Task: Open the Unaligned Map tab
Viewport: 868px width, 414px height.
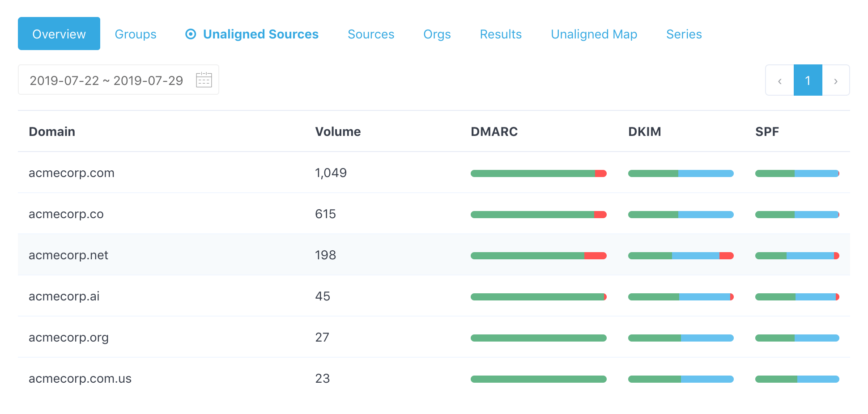Action: point(594,34)
